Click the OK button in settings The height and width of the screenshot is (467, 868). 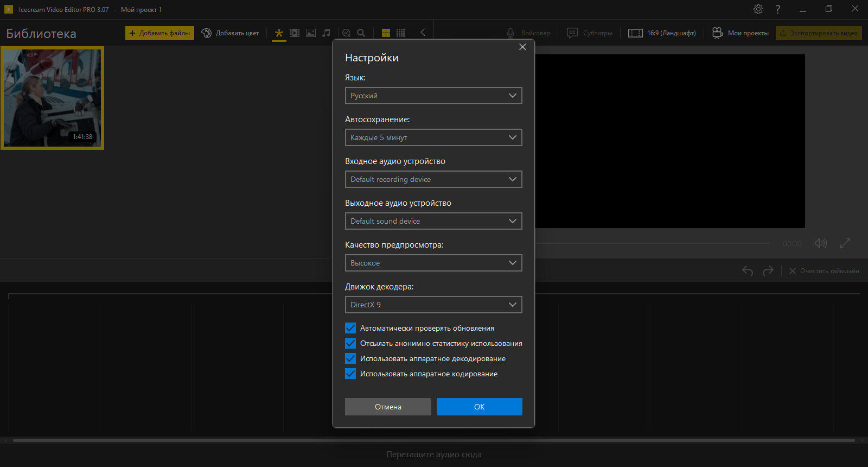coord(480,407)
